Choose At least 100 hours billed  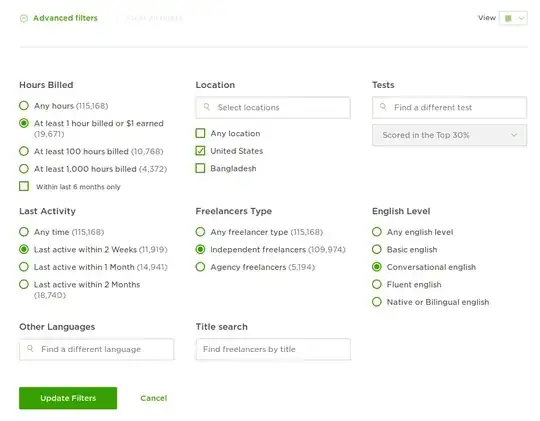[x=24, y=151]
